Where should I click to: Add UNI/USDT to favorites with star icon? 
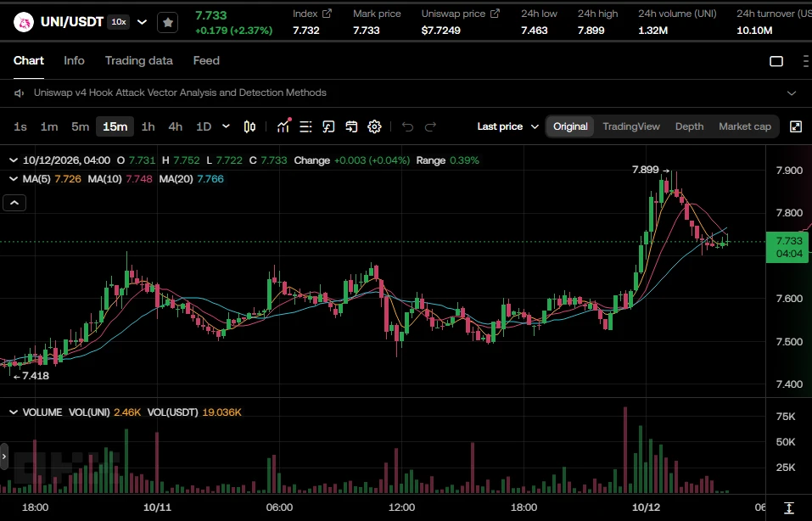[168, 23]
